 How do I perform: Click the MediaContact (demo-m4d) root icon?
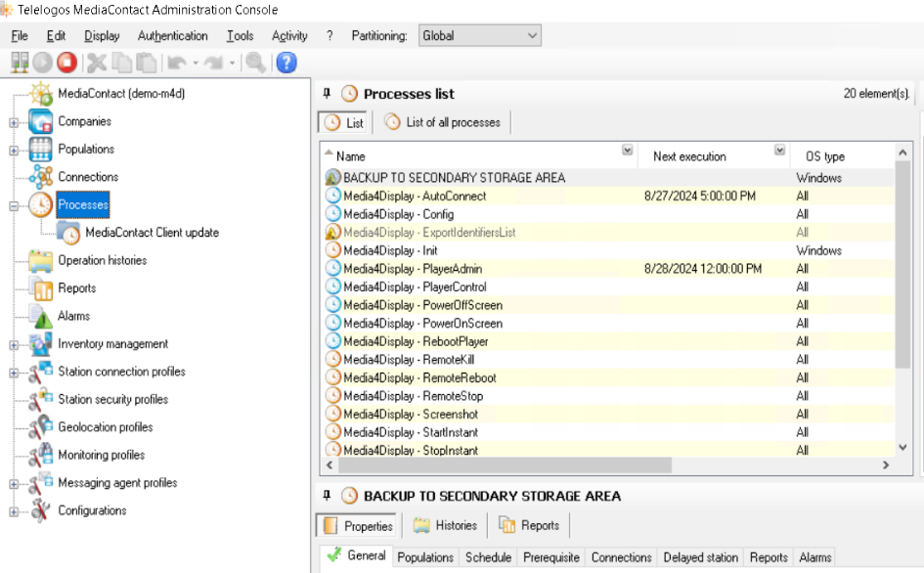click(41, 94)
